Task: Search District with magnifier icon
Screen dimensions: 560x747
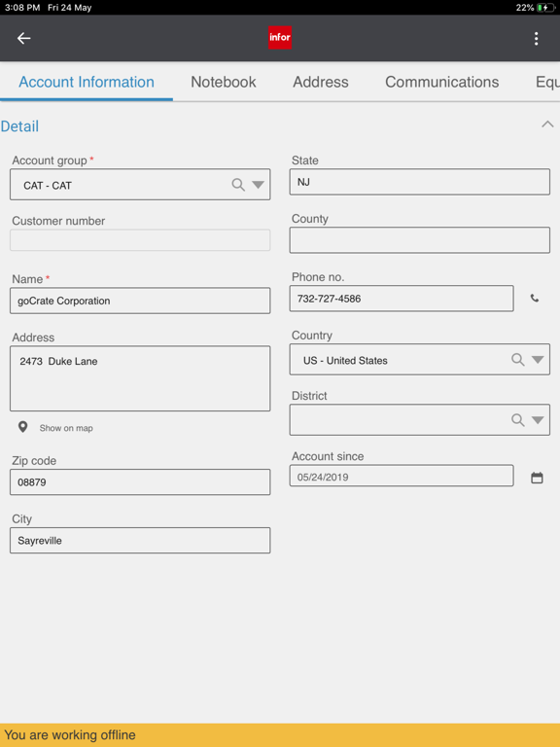Action: click(517, 420)
